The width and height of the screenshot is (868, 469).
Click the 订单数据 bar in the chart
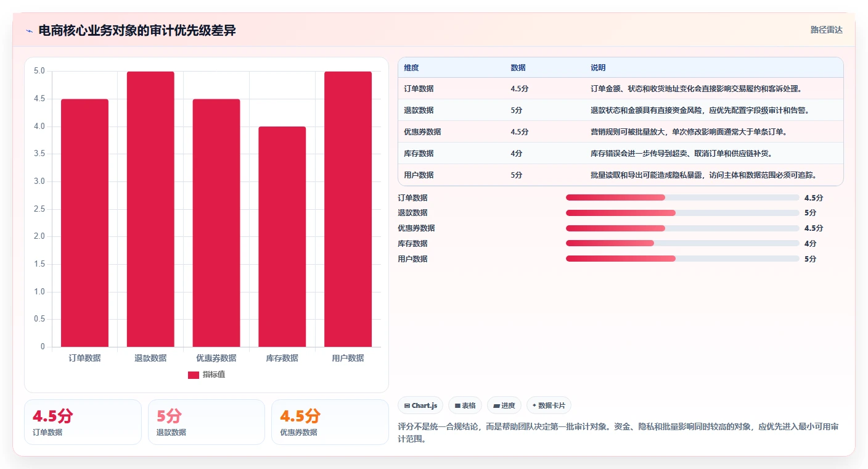click(84, 223)
